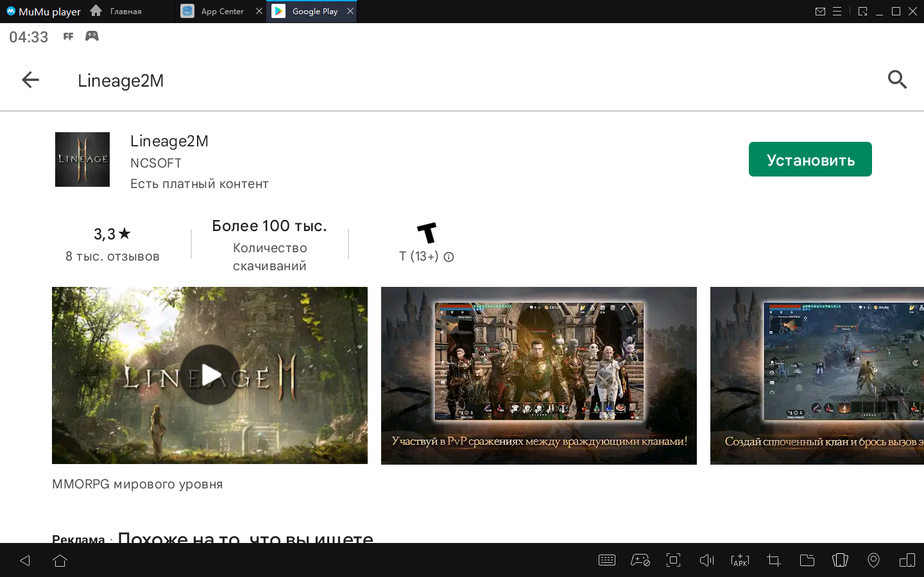Viewport: 924px width, 577px height.
Task: Click the volume speaker icon
Action: tap(706, 560)
